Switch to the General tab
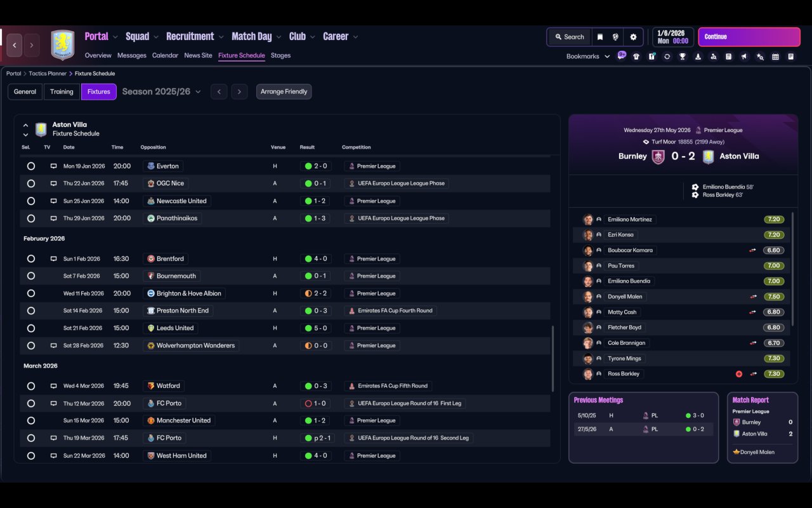 pos(25,92)
